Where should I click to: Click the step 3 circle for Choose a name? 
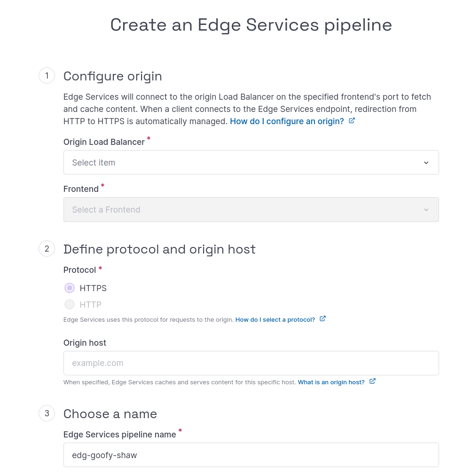click(x=47, y=413)
